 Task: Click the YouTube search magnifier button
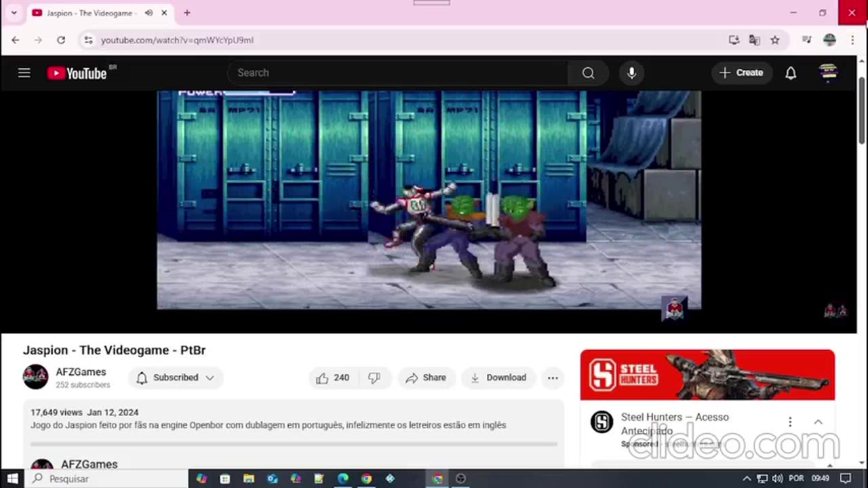tap(588, 73)
